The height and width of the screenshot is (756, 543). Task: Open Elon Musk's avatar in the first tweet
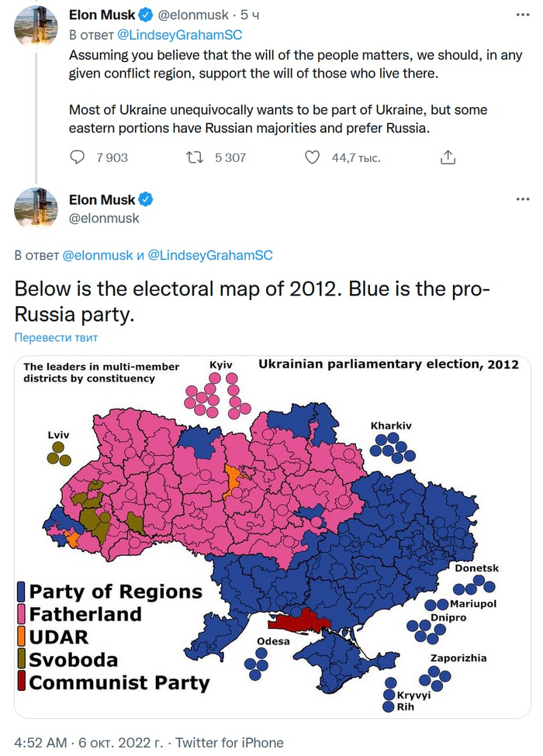click(x=36, y=29)
